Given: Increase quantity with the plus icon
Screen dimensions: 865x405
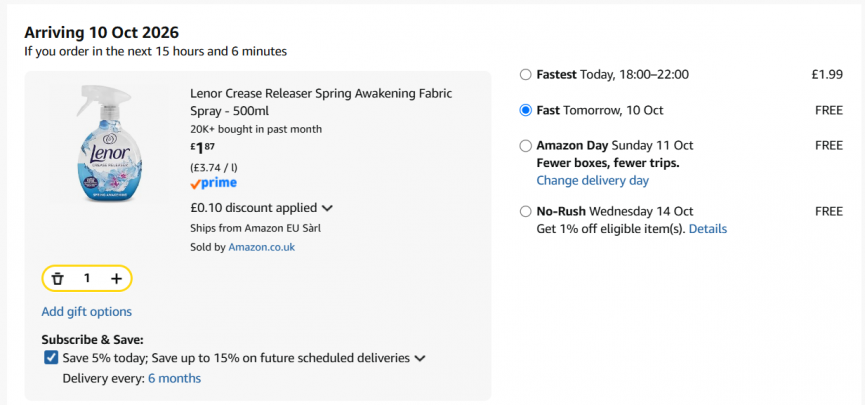Looking at the screenshot, I should [116, 279].
